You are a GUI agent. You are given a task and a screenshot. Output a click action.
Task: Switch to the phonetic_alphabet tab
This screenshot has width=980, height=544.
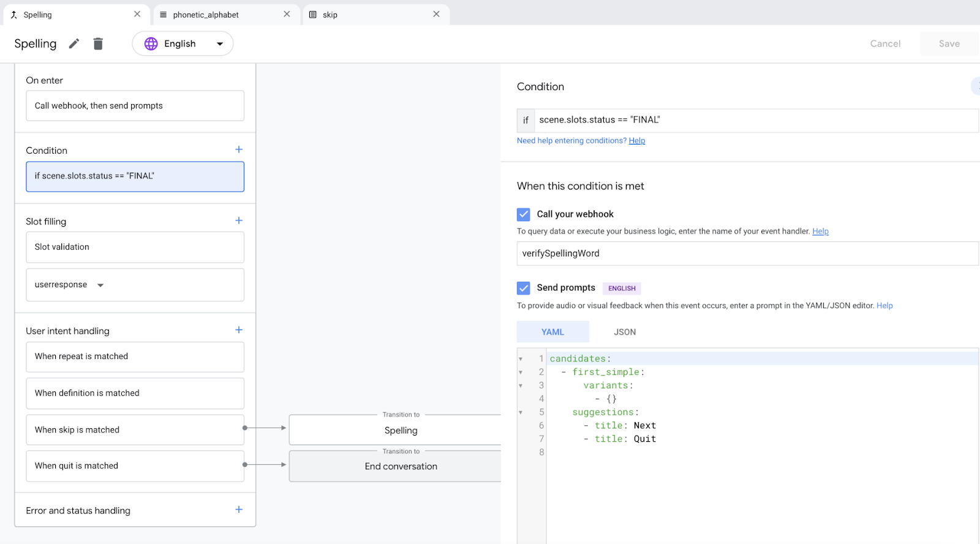[206, 15]
